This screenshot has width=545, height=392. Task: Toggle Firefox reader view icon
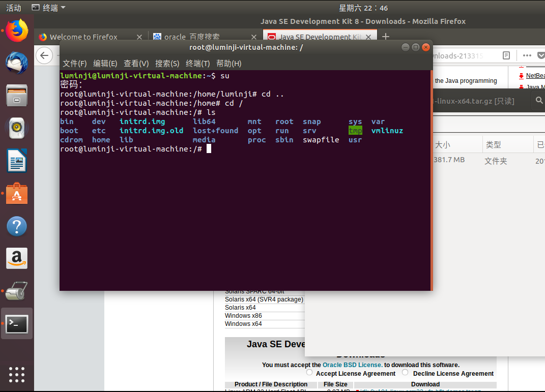click(x=506, y=55)
